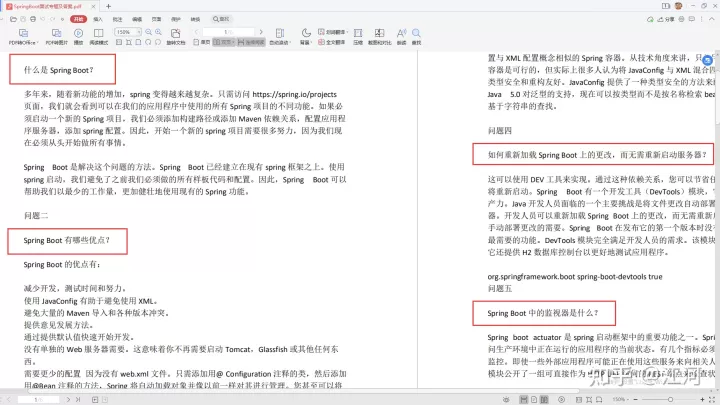This screenshot has width=720, height=405.
Task: Click the fullscreen icon in status bar
Action: [x=712, y=399]
